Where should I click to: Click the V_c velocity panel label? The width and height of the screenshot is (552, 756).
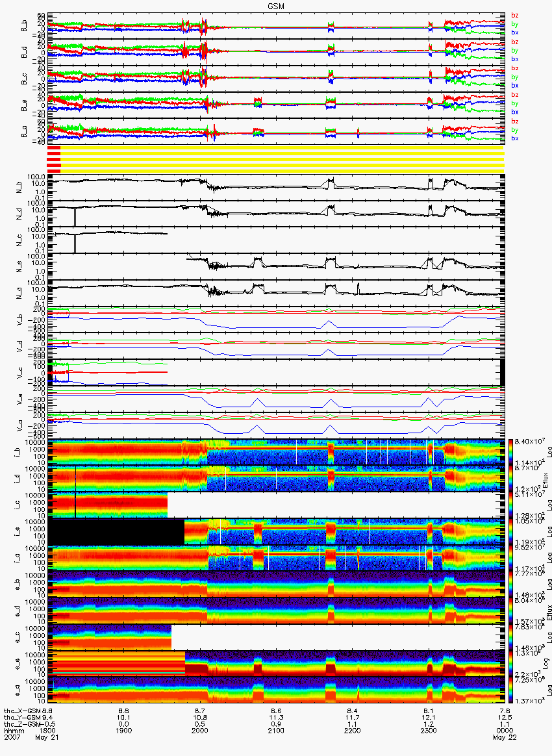19,372
